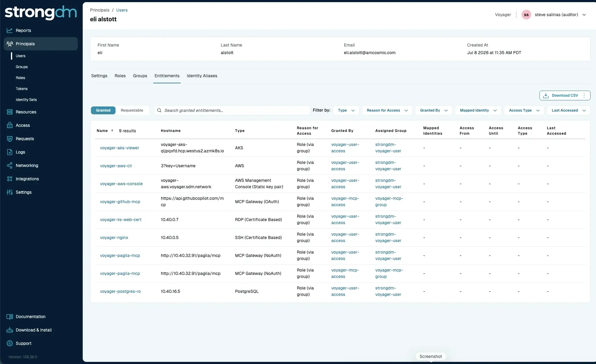Click the Resources server icon
The image size is (596, 364).
10,112
